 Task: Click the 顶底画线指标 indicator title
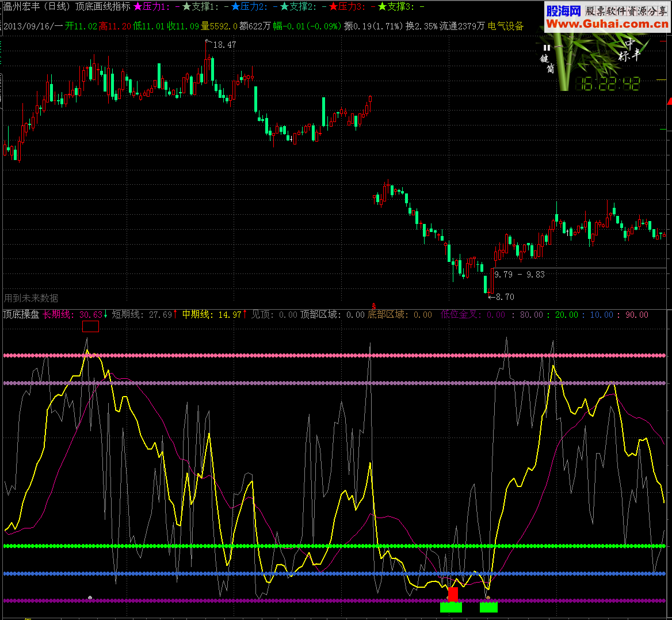(x=103, y=6)
